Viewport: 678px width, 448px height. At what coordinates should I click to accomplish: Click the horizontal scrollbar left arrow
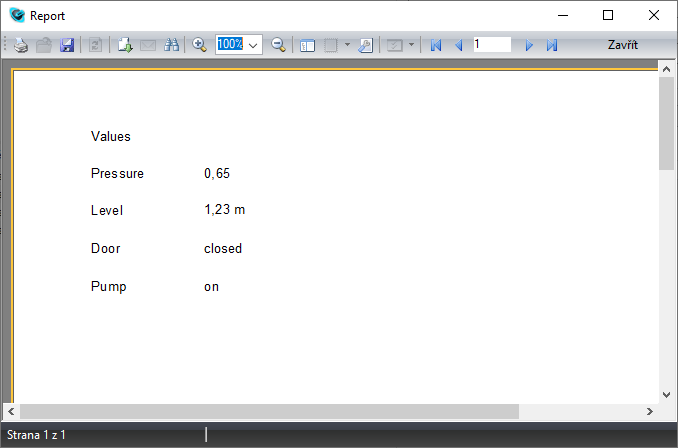pos(11,411)
